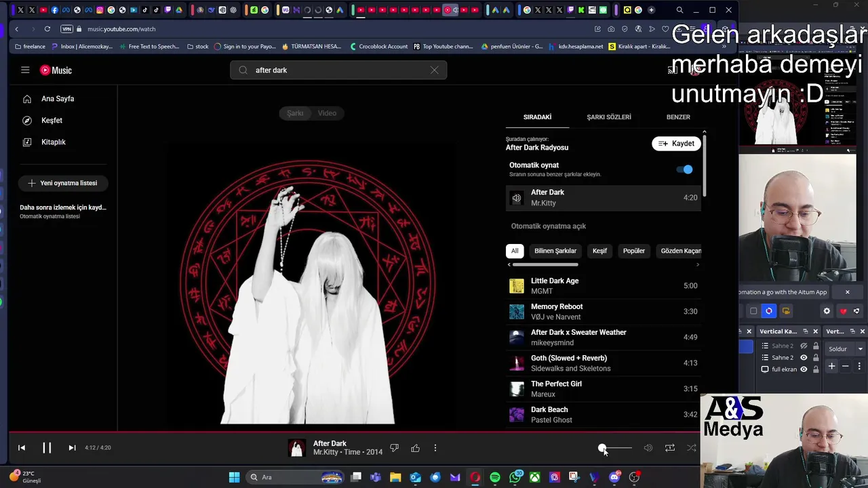Image resolution: width=868 pixels, height=488 pixels.
Task: Clear the 'after dark' search text
Action: click(x=434, y=70)
